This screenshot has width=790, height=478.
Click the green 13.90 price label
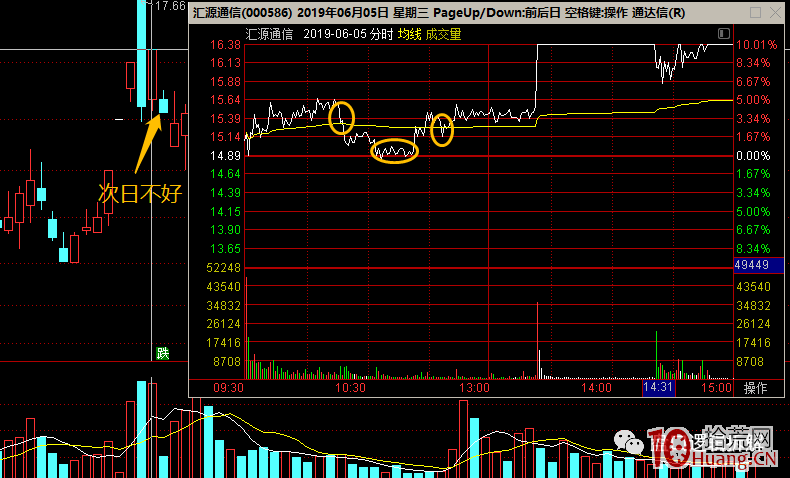pyautogui.click(x=225, y=230)
